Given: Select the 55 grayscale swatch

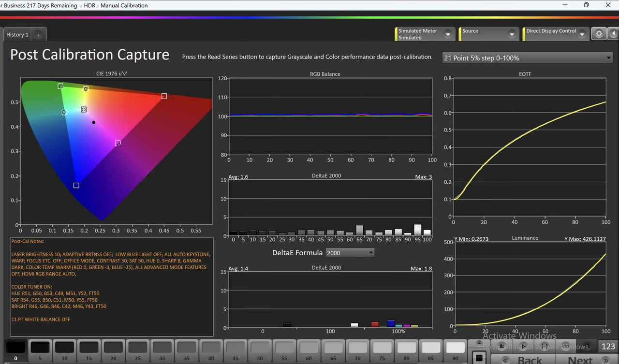Looking at the screenshot, I should pyautogui.click(x=284, y=350).
